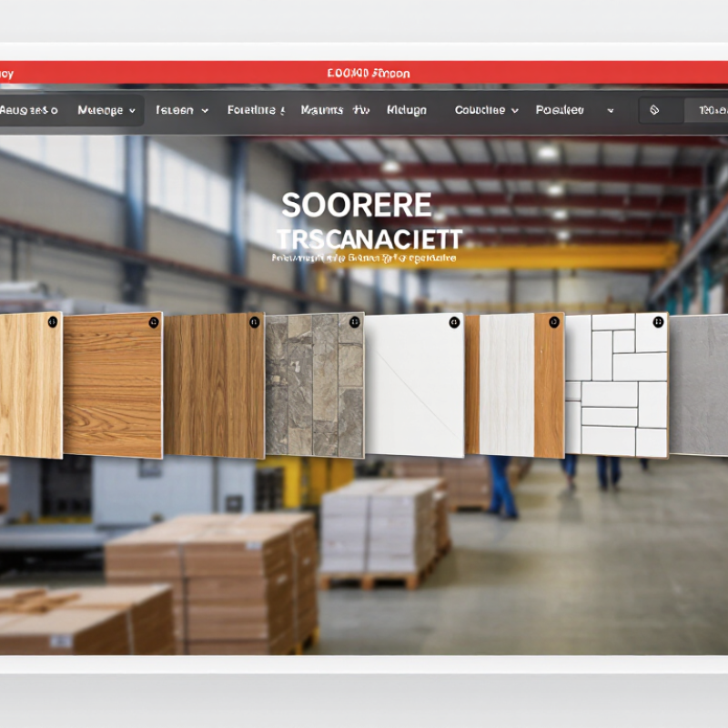Click badge icon on brown vertical-plank wood sample
The height and width of the screenshot is (728, 728).
tap(254, 322)
